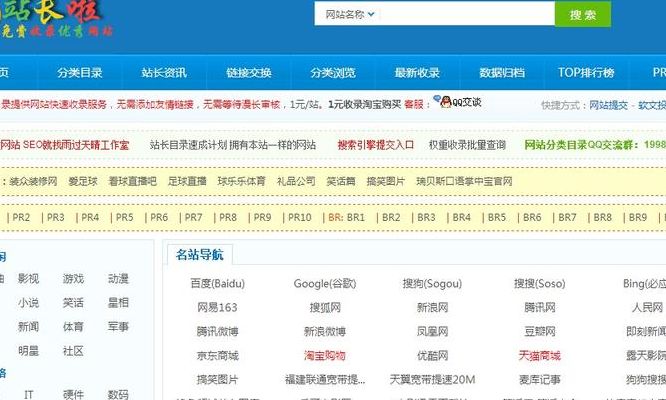Open 搜狐网 site link
This screenshot has height=400, width=666.
click(x=325, y=307)
